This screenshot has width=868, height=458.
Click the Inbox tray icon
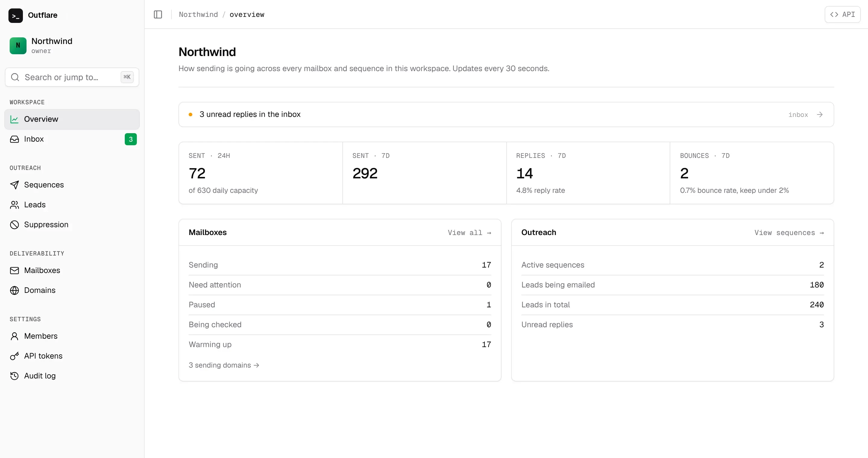(x=14, y=139)
